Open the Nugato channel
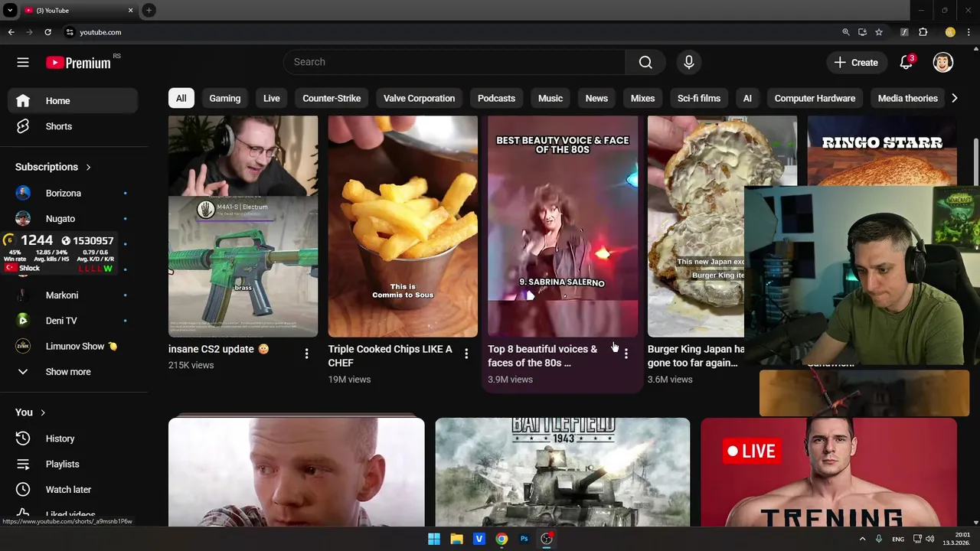Image resolution: width=980 pixels, height=551 pixels. (x=73, y=219)
